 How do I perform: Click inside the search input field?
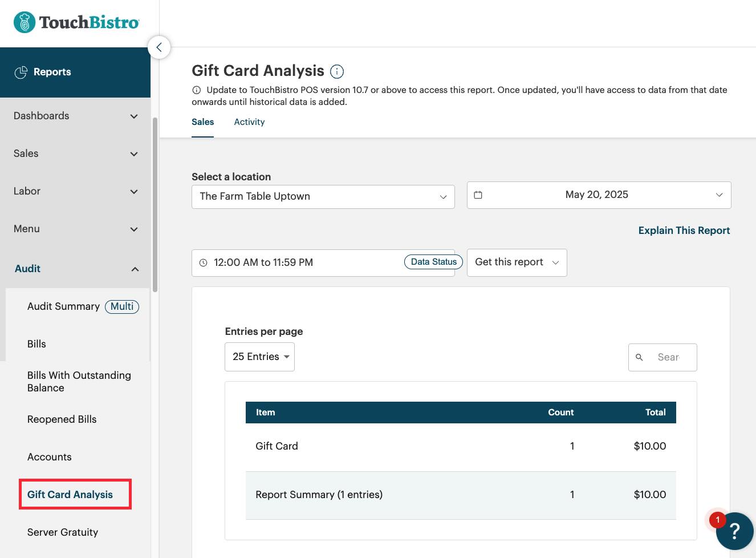[x=670, y=357]
